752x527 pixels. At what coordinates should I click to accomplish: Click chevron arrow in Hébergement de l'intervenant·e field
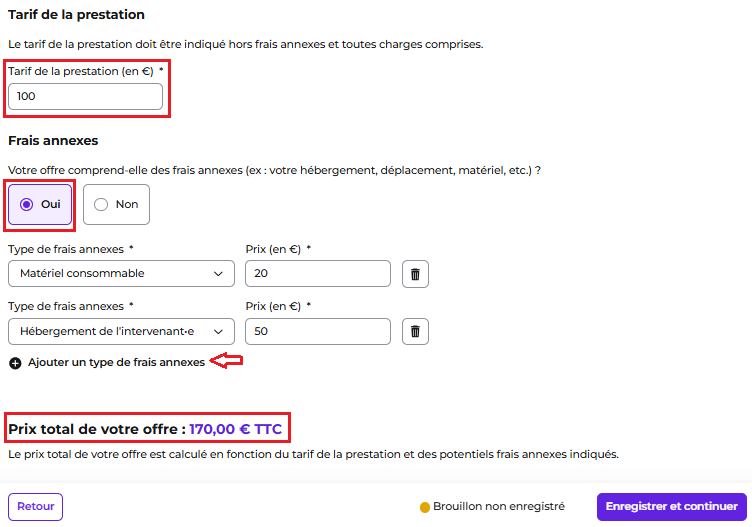[x=218, y=332]
